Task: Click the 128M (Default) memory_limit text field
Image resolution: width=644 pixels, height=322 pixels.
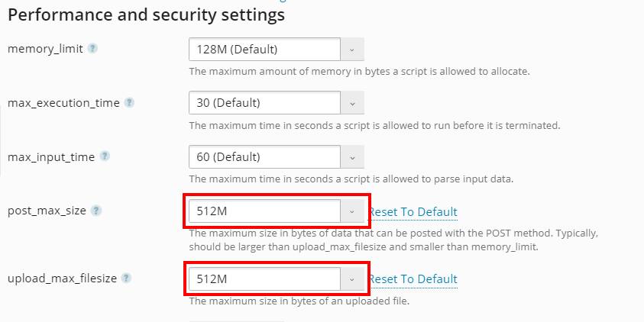Action: [264, 50]
